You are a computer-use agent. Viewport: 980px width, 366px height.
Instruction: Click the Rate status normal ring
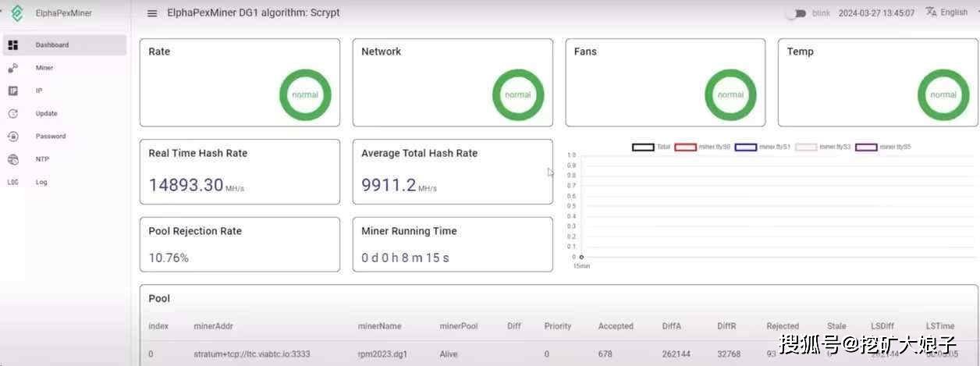click(x=305, y=95)
